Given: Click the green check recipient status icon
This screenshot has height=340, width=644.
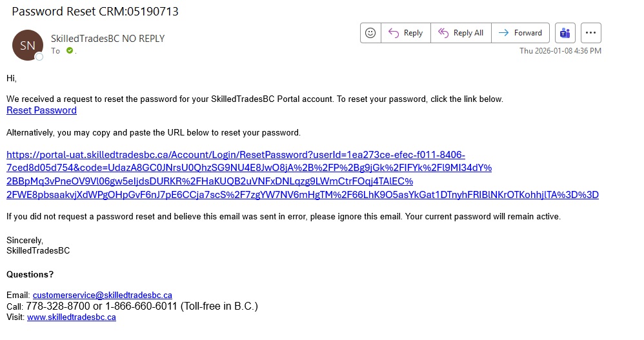Looking at the screenshot, I should [69, 50].
